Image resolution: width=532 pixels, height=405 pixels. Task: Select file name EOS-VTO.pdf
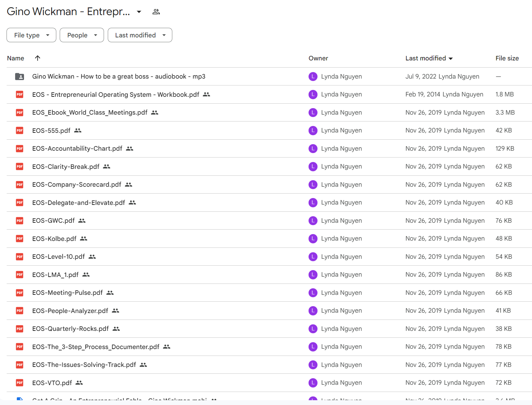[52, 383]
